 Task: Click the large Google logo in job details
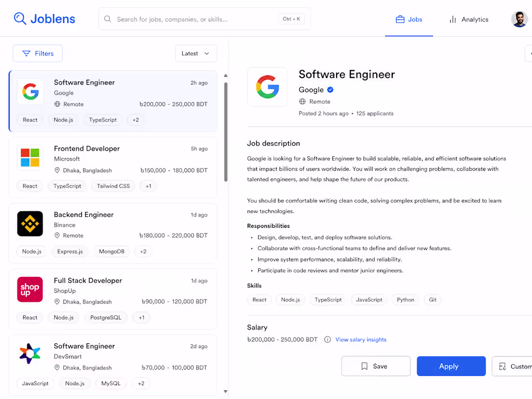(x=267, y=87)
